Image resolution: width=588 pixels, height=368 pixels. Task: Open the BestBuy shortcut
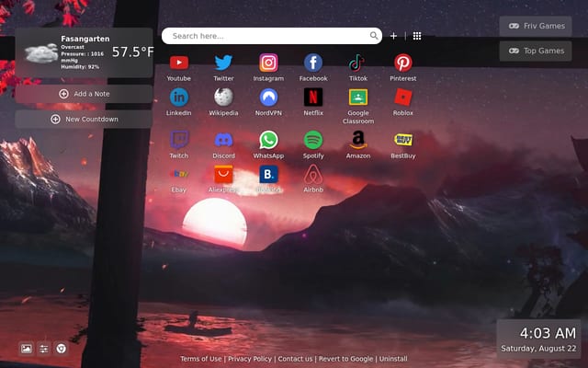point(403,140)
